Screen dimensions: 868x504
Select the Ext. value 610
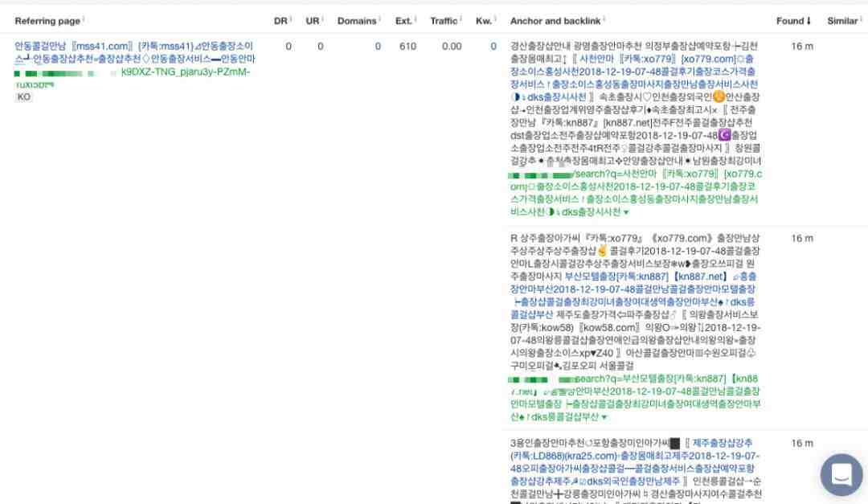click(407, 47)
